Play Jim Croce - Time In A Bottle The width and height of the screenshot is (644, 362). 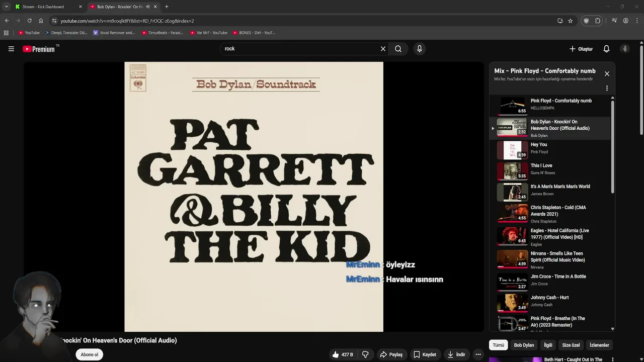point(550,281)
